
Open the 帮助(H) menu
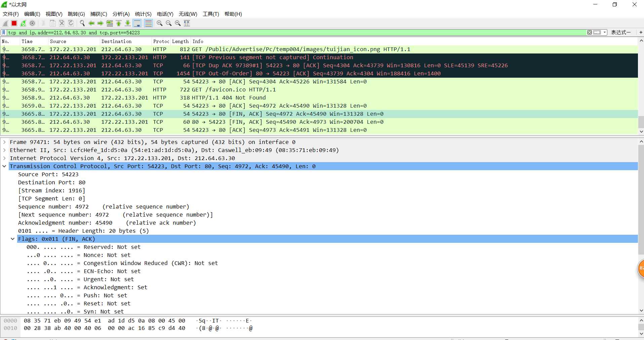pyautogui.click(x=233, y=14)
